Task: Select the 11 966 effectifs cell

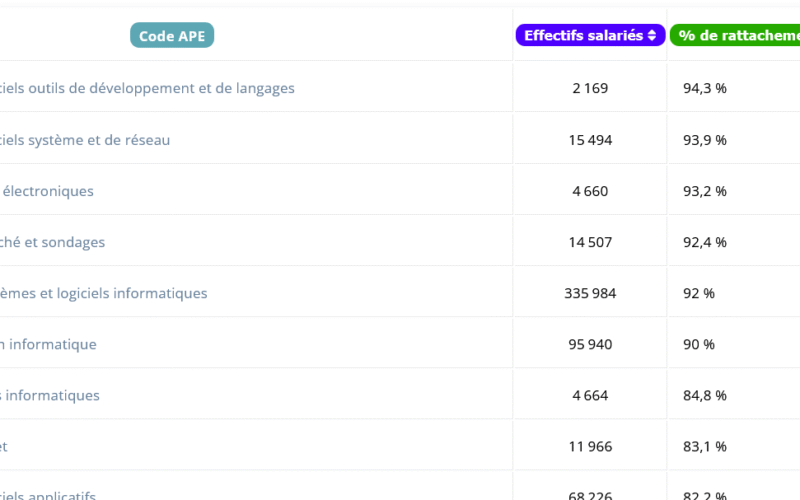Action: pos(590,446)
